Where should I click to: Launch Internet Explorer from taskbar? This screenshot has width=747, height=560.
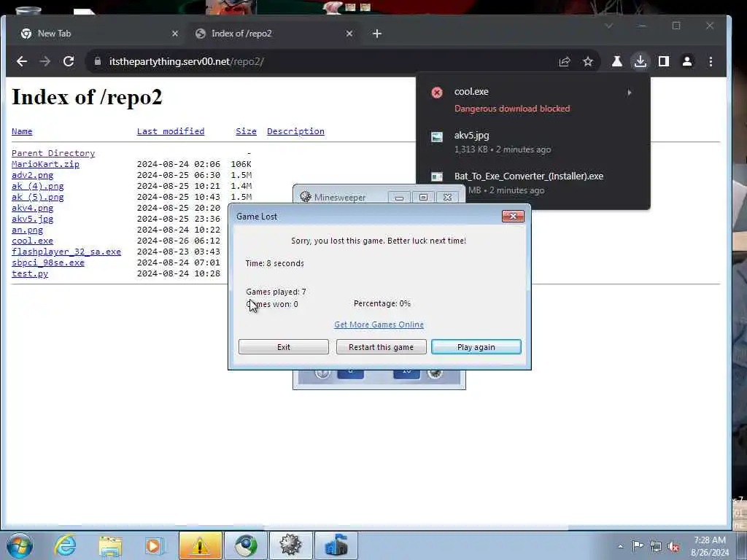65,545
